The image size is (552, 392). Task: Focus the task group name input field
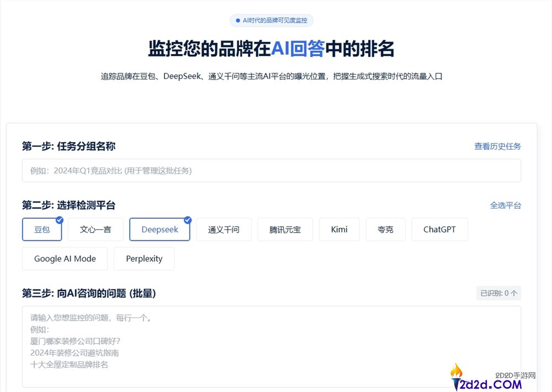pos(272,170)
